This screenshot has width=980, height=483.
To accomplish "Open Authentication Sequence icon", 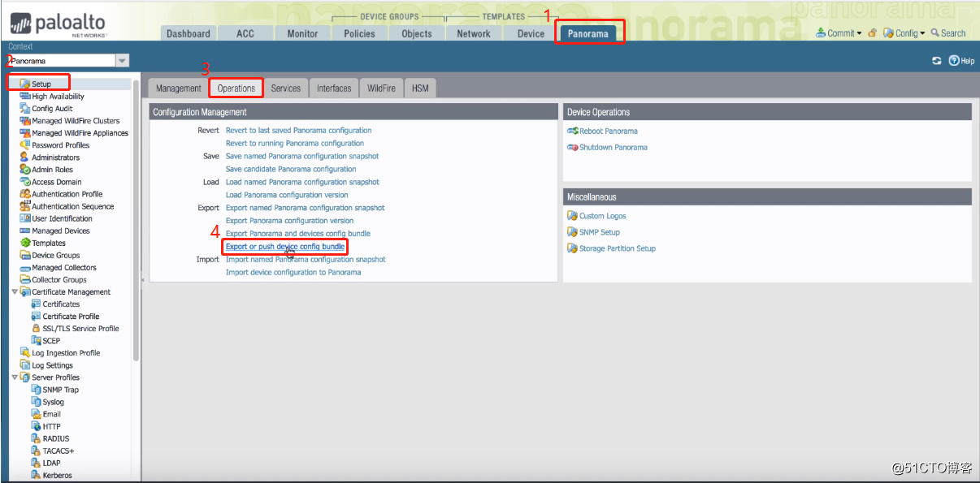I will (x=25, y=206).
